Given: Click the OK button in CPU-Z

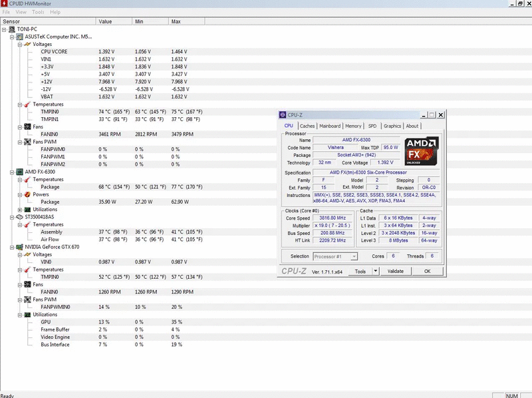Looking at the screenshot, I should pos(428,271).
